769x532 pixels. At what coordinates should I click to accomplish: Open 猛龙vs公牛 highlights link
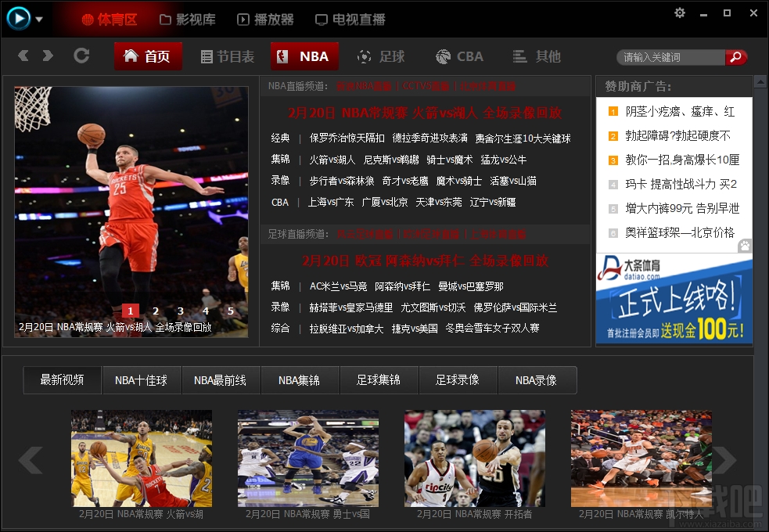point(504,160)
